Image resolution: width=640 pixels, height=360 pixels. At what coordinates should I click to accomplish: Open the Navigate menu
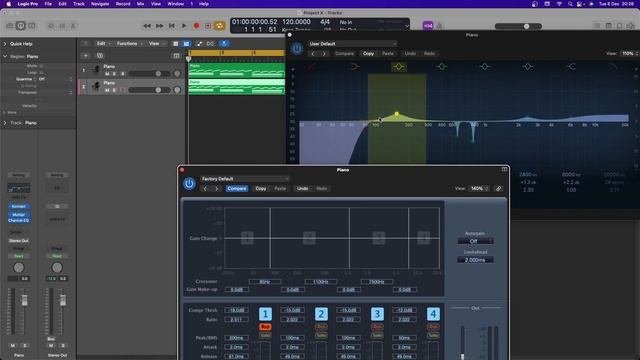(100, 4)
